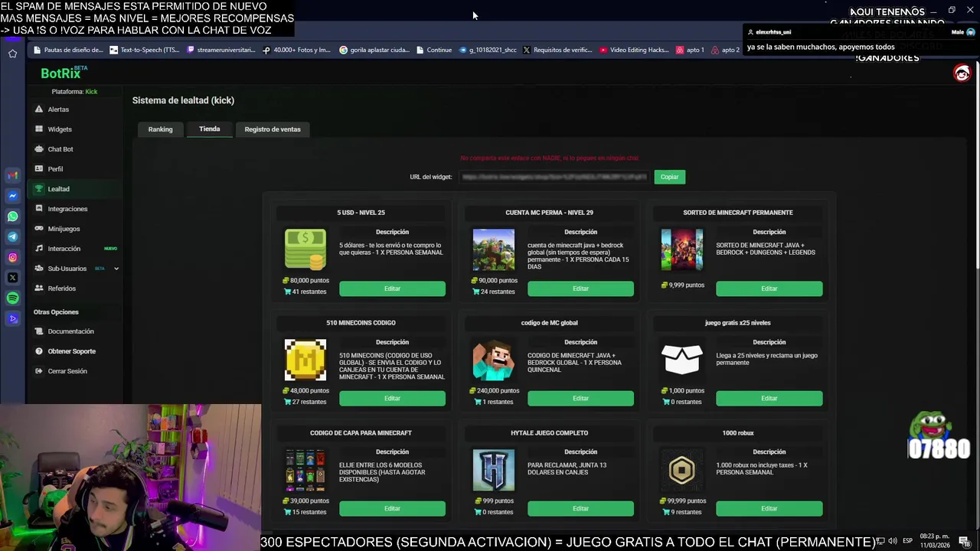Edit CODIGO DE CAPA PARA MINECRAFT item

[392, 508]
